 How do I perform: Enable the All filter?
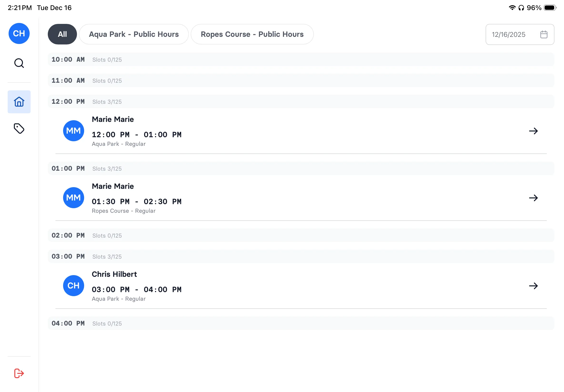point(62,34)
